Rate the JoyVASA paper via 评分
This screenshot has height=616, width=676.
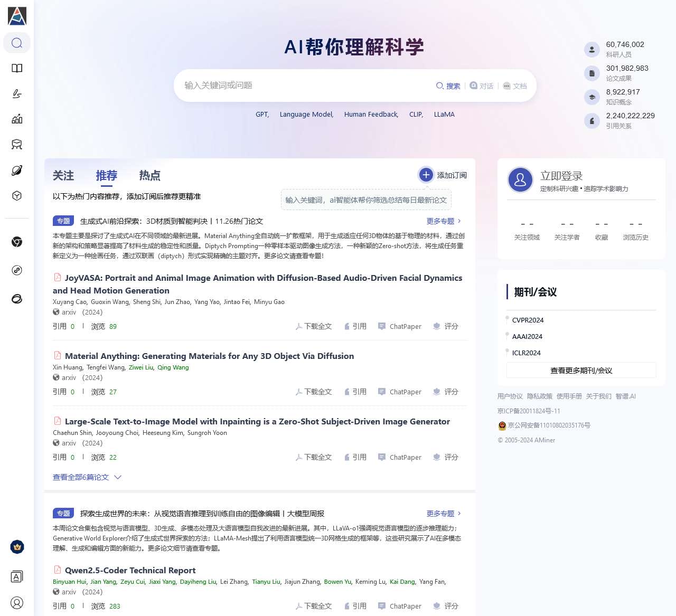click(x=446, y=326)
